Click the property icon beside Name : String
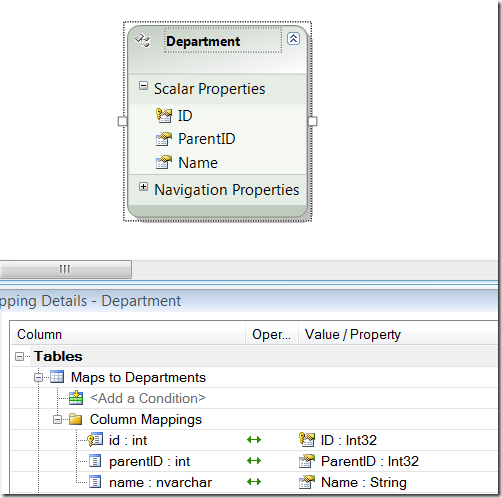 pyautogui.click(x=307, y=482)
